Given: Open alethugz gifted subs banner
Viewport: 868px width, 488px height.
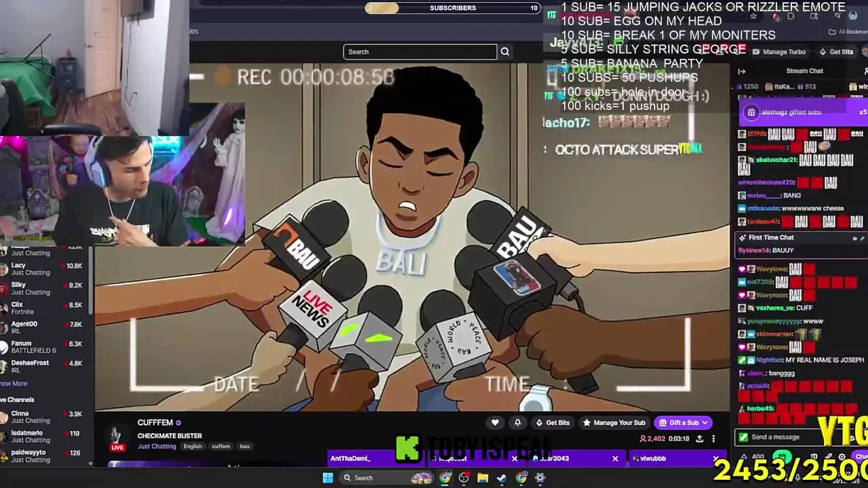Looking at the screenshot, I should coord(804,113).
